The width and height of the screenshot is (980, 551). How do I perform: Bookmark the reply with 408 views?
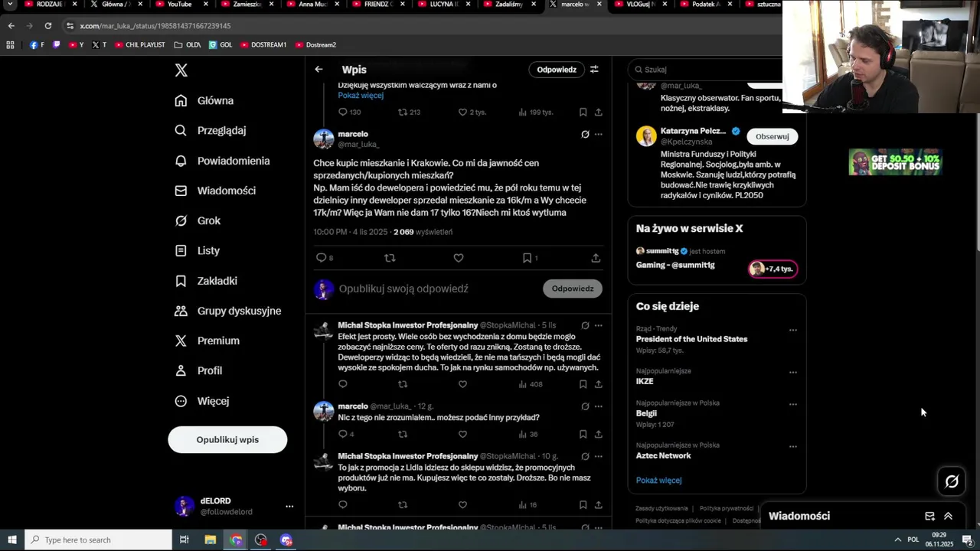pos(583,384)
